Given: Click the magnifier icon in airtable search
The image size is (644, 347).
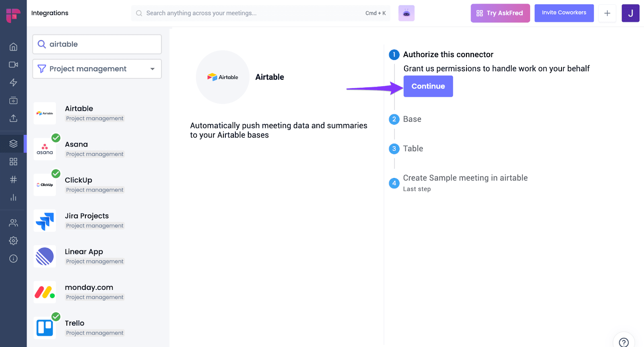Looking at the screenshot, I should click(41, 44).
